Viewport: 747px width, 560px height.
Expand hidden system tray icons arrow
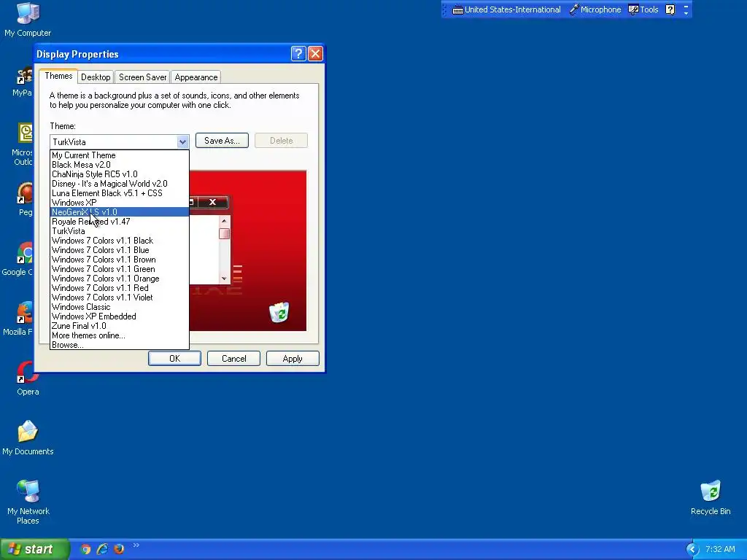pyautogui.click(x=692, y=549)
